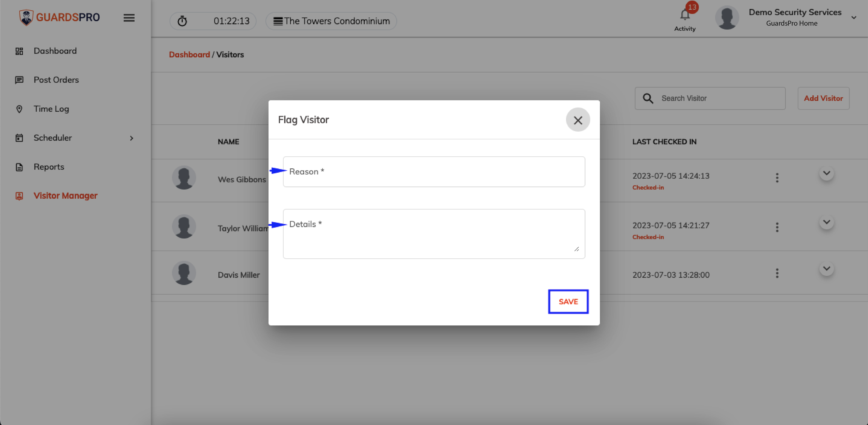Expand the Taylor Williams row chevron
The width and height of the screenshot is (868, 425).
[x=827, y=222]
